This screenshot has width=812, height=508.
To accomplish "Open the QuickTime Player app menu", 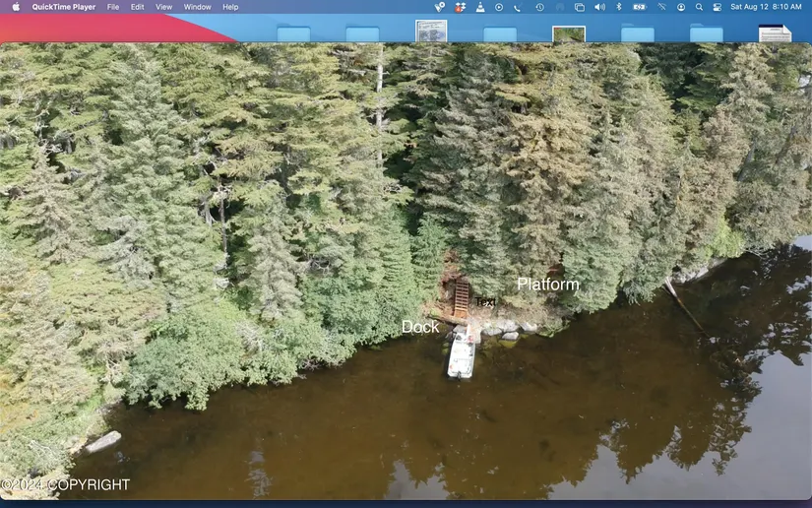I will [64, 7].
